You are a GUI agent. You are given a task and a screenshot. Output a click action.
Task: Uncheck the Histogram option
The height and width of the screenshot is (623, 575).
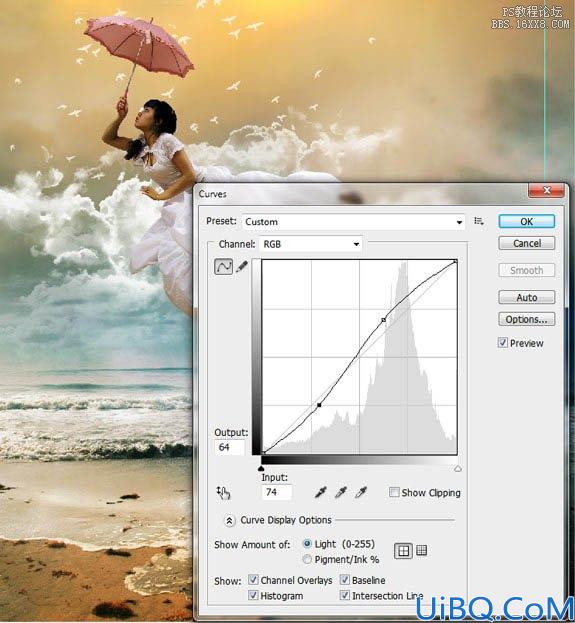tap(253, 595)
